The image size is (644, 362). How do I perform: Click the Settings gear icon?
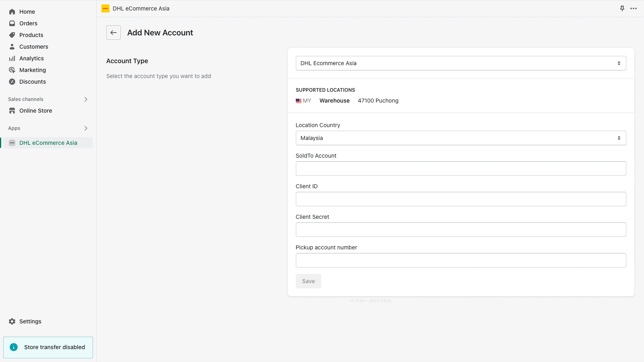coord(12,321)
